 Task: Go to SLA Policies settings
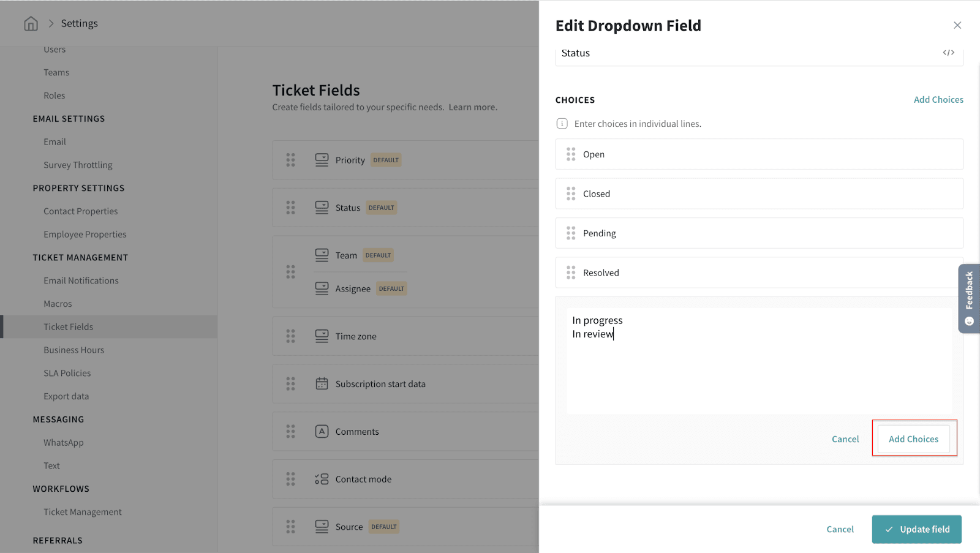[x=67, y=373]
